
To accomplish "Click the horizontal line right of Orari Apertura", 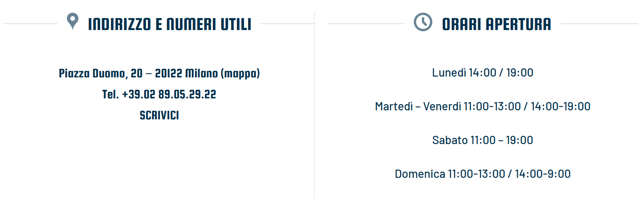I will tap(599, 24).
